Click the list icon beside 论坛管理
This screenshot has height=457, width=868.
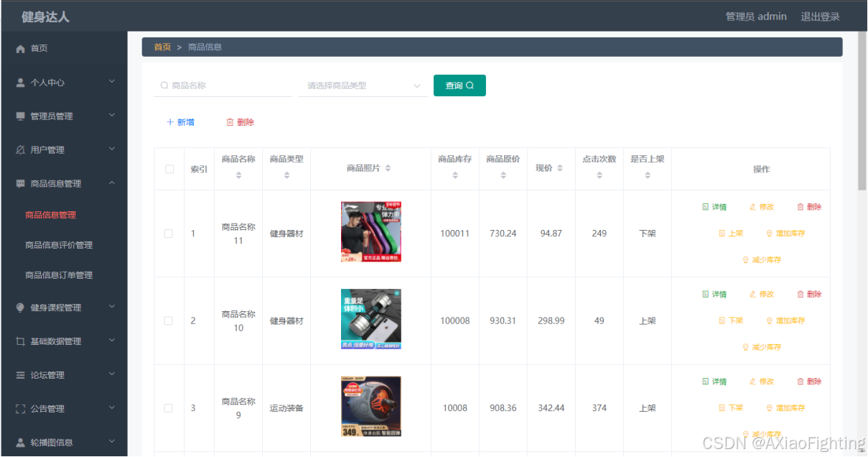pos(21,375)
